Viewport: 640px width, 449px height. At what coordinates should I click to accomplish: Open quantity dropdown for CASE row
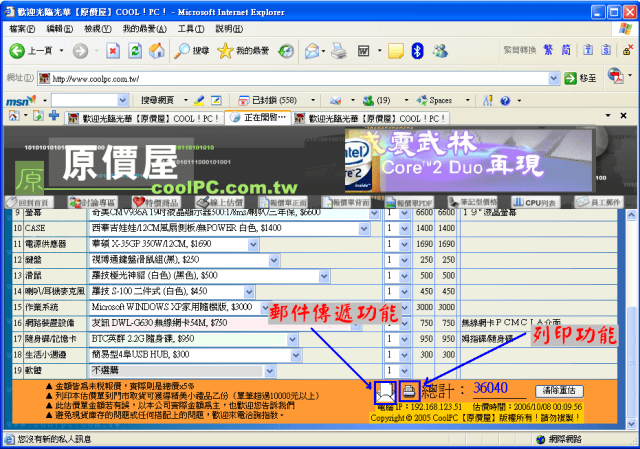[404, 229]
